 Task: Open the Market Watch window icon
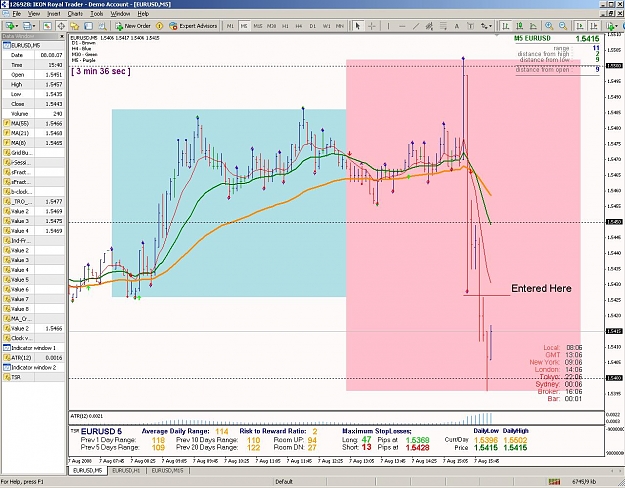point(47,26)
